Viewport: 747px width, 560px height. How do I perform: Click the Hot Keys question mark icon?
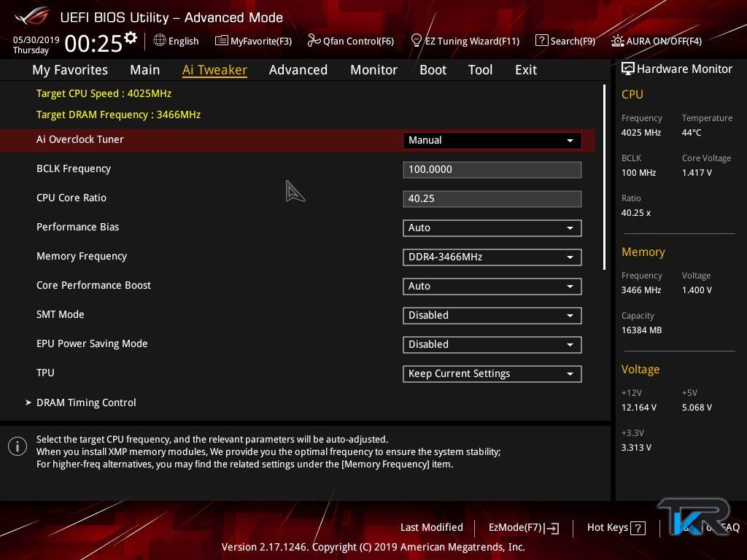[638, 528]
